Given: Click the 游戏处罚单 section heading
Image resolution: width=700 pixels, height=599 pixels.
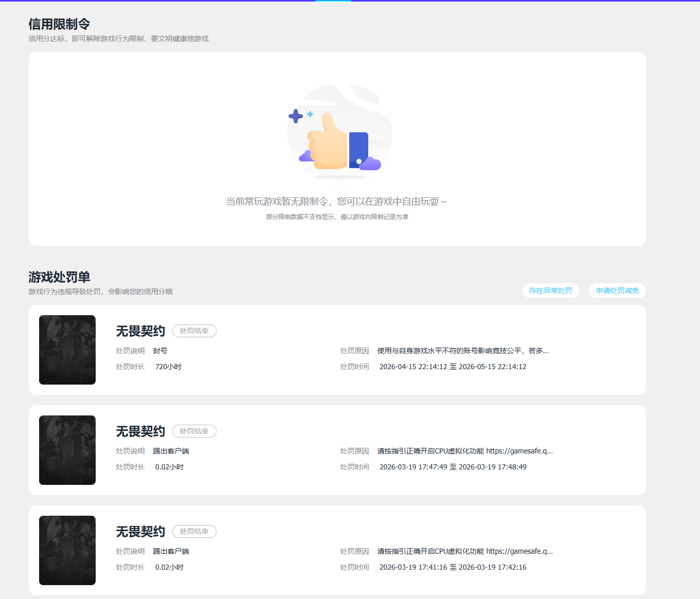Looking at the screenshot, I should [59, 277].
